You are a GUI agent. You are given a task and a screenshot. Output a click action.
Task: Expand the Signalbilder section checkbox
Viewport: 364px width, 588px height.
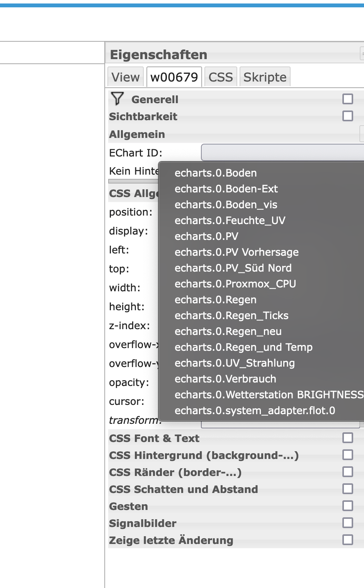click(348, 523)
